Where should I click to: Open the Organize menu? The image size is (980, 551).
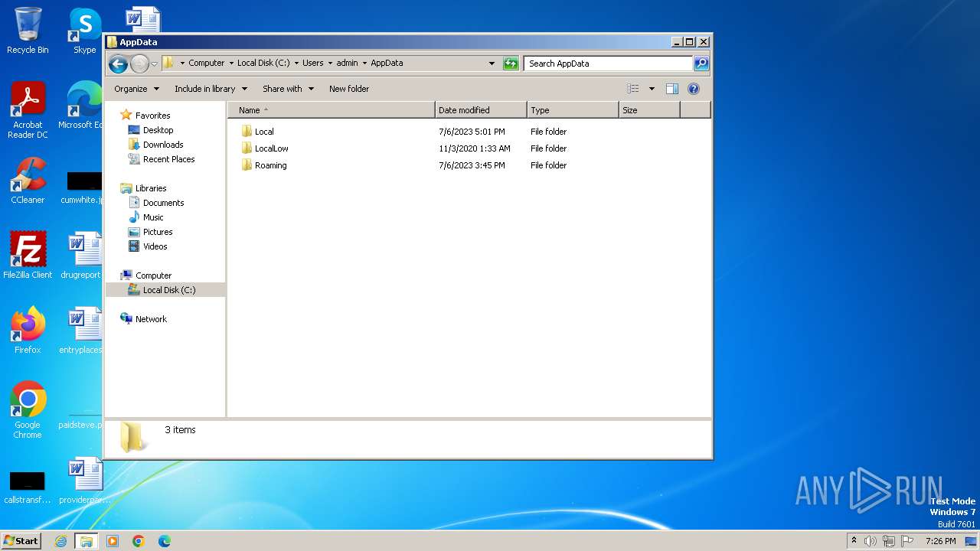(x=136, y=89)
